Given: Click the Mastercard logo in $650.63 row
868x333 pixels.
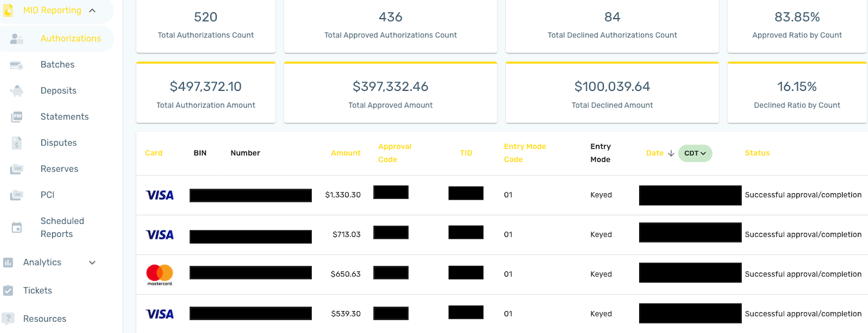Looking at the screenshot, I should point(159,275).
